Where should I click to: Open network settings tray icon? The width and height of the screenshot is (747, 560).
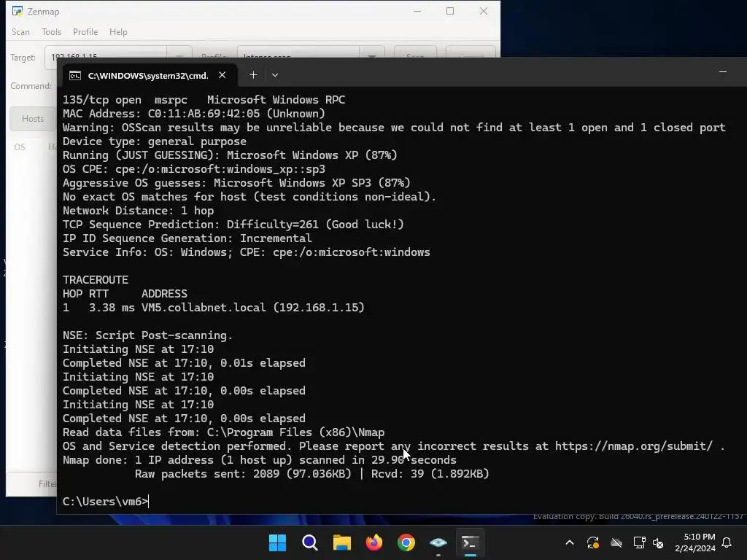point(639,542)
